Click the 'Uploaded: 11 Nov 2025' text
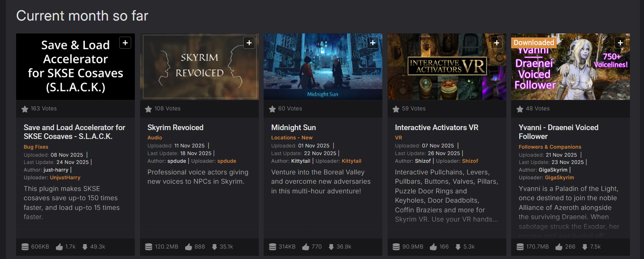Screen dimensions: 644x259 coord(176,146)
